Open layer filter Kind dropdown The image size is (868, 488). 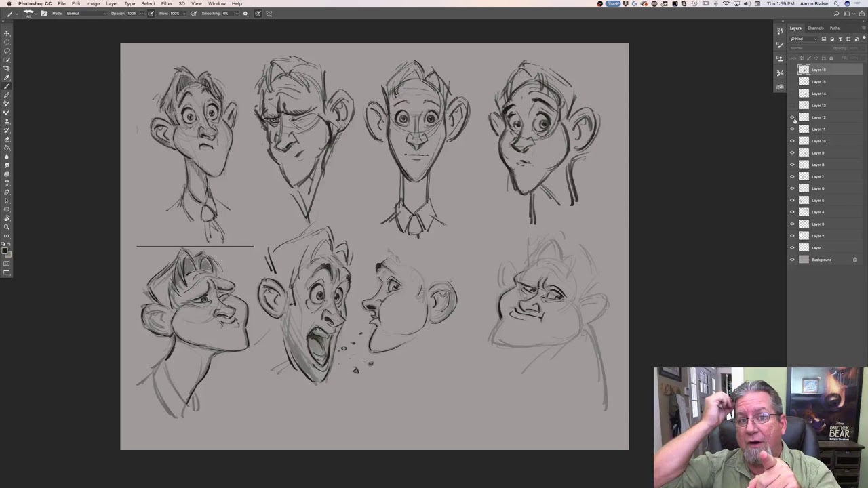coord(803,39)
